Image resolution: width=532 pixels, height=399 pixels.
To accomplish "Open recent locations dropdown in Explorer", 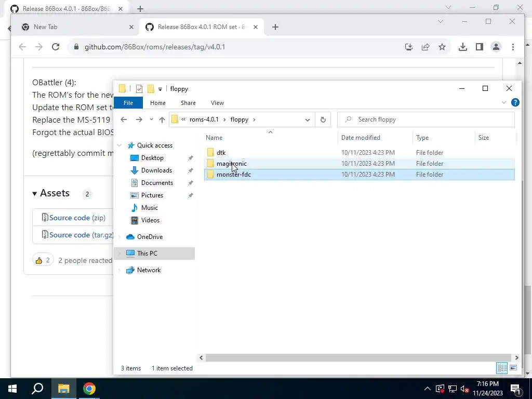I will 151,119.
